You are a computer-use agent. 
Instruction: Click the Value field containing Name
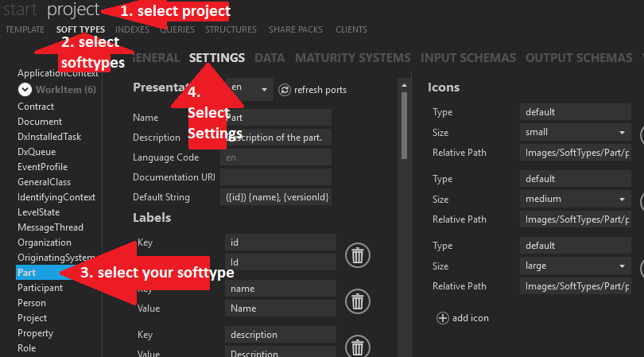pyautogui.click(x=281, y=308)
